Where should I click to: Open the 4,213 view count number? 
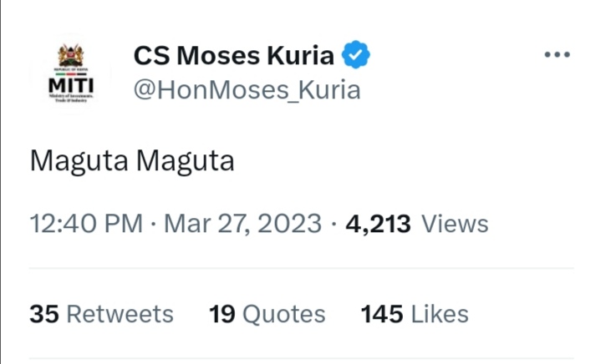pyautogui.click(x=378, y=224)
